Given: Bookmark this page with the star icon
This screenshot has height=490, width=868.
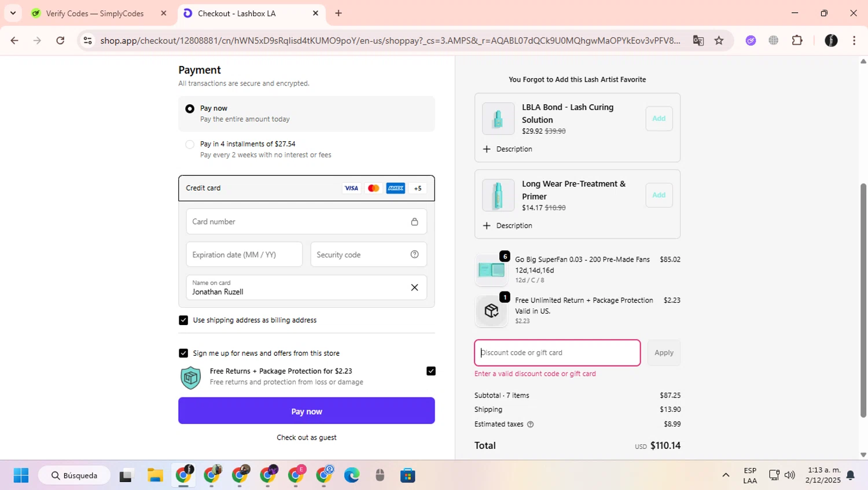Looking at the screenshot, I should pos(719,40).
